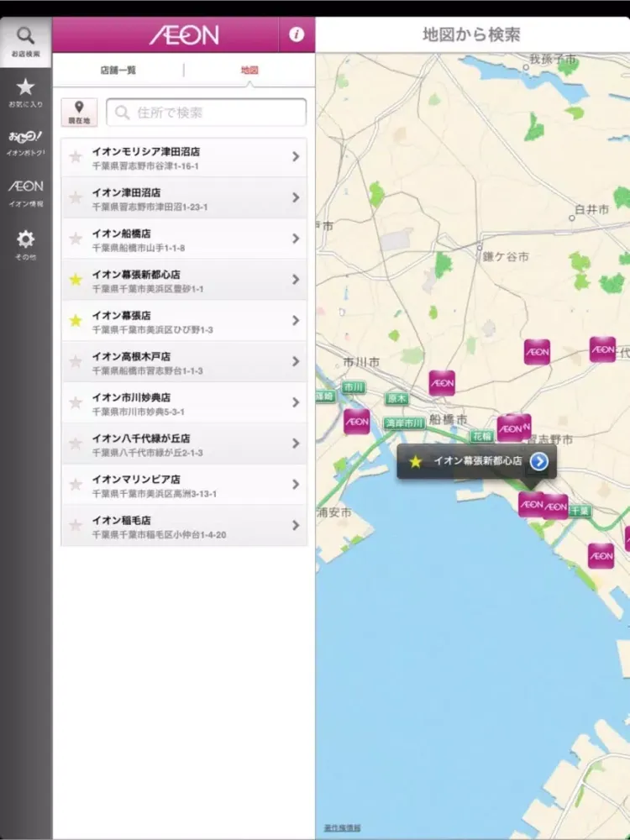
Task: Open the 著作権情報 link at map bottom
Action: coord(343,827)
